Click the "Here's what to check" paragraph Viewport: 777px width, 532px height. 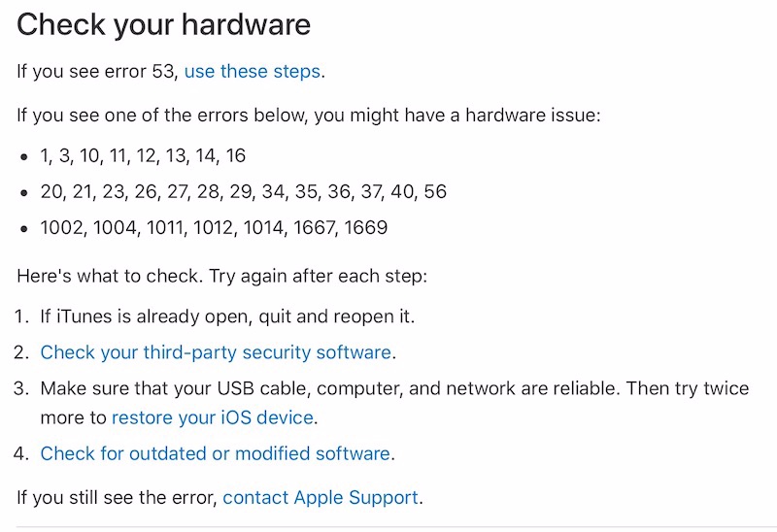[x=221, y=276]
